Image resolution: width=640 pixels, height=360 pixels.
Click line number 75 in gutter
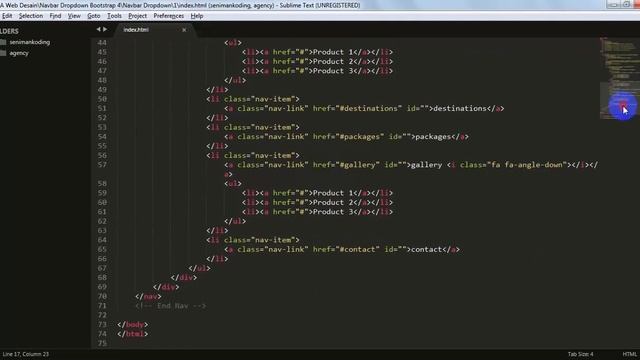pyautogui.click(x=102, y=343)
